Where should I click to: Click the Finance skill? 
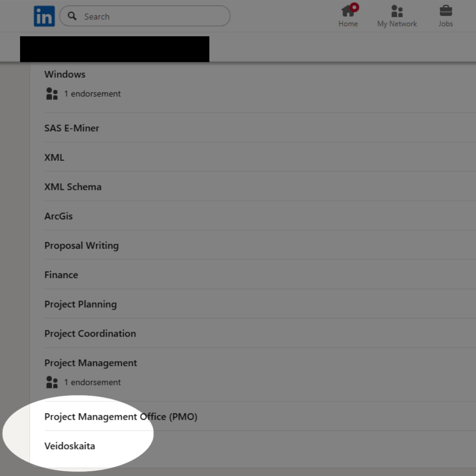pos(61,275)
